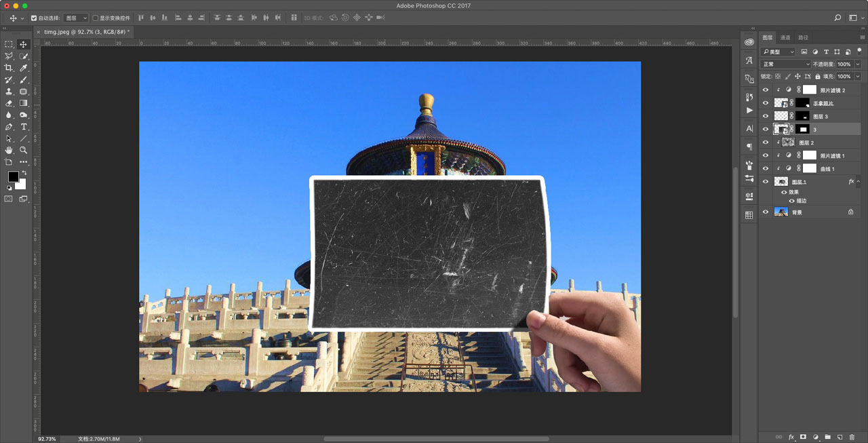Switch to the 路径 tab
The width and height of the screenshot is (868, 443).
click(x=803, y=38)
